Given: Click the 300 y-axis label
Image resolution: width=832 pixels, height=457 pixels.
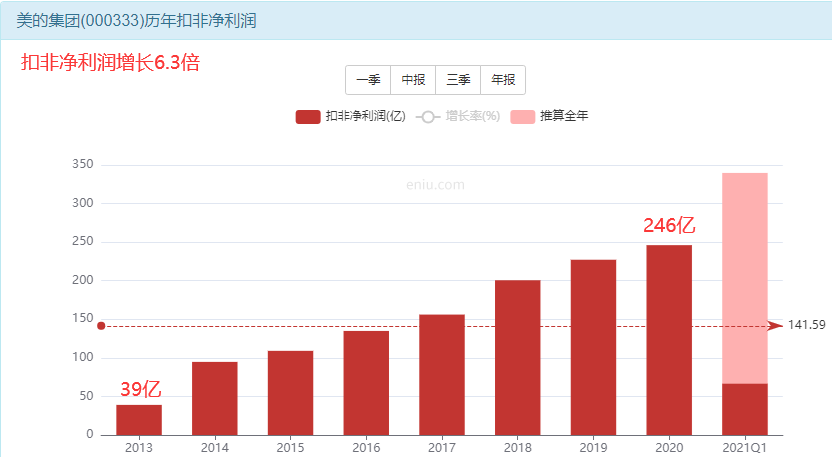Looking at the screenshot, I should click(x=83, y=203).
